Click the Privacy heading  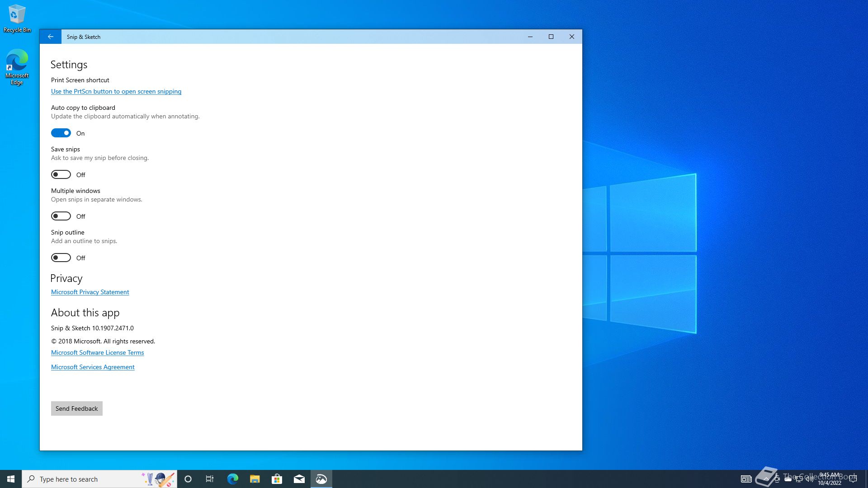(x=66, y=278)
